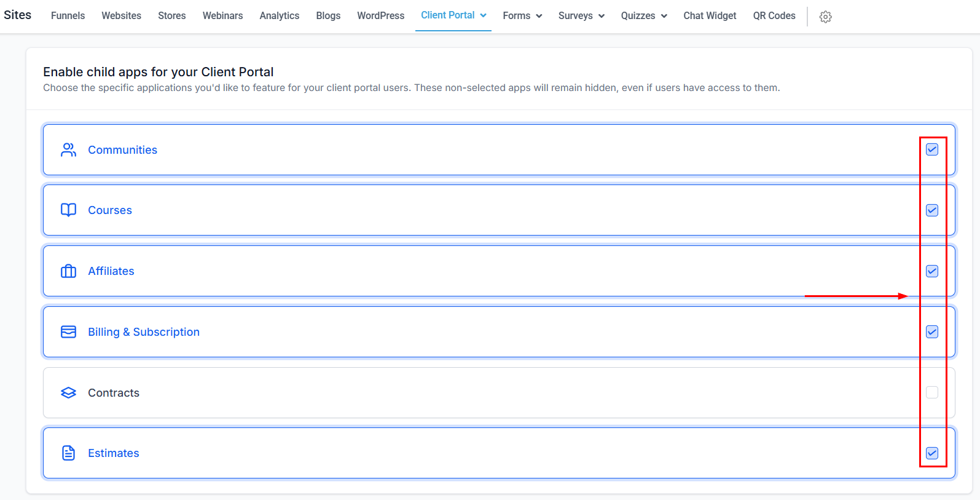
Task: Open the Chat Widget section
Action: 710,16
